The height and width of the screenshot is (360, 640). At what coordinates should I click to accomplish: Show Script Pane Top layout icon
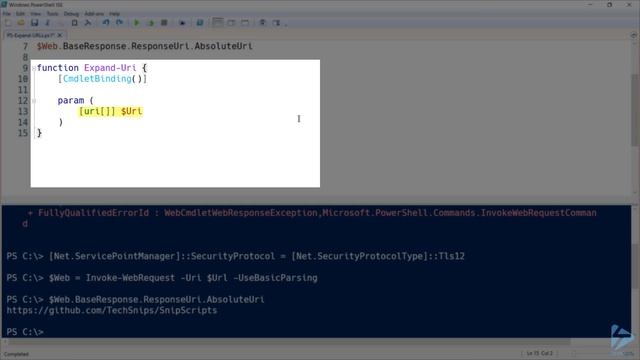coord(218,23)
